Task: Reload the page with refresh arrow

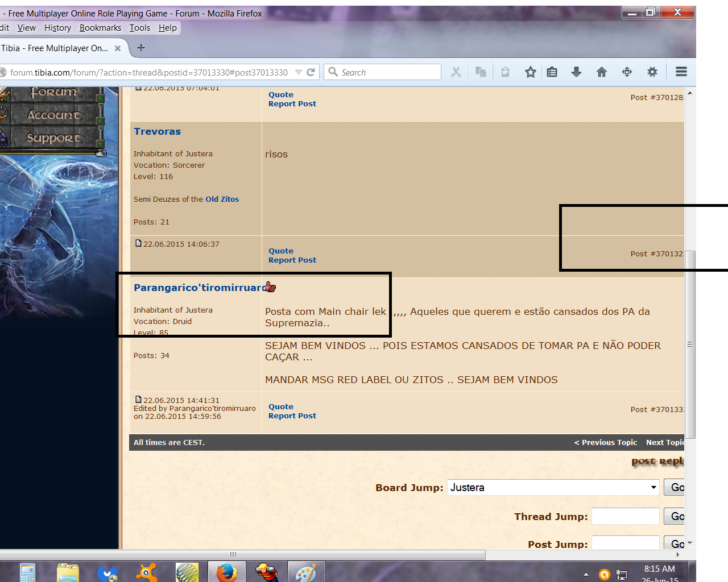Action: click(x=311, y=72)
